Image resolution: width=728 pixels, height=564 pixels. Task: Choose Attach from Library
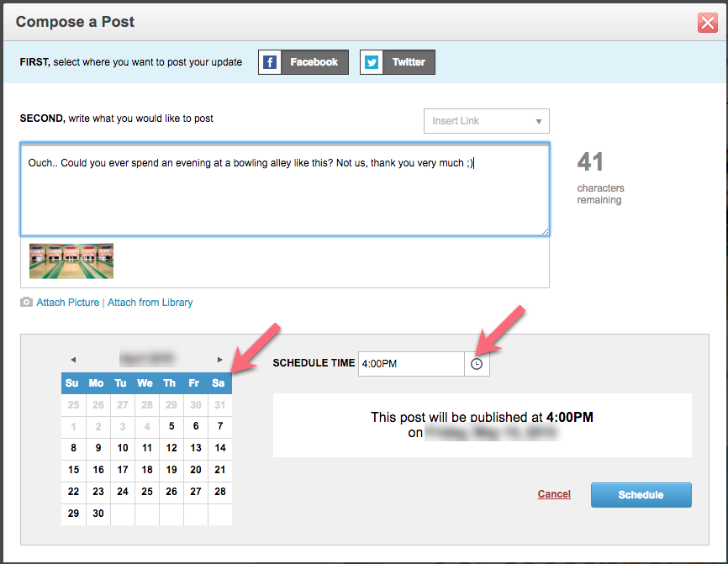pos(150,303)
